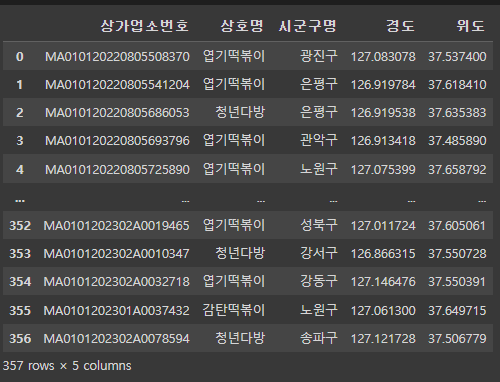Click 엽기떡볶이 in row 0
The height and width of the screenshot is (382, 500).
tap(234, 56)
